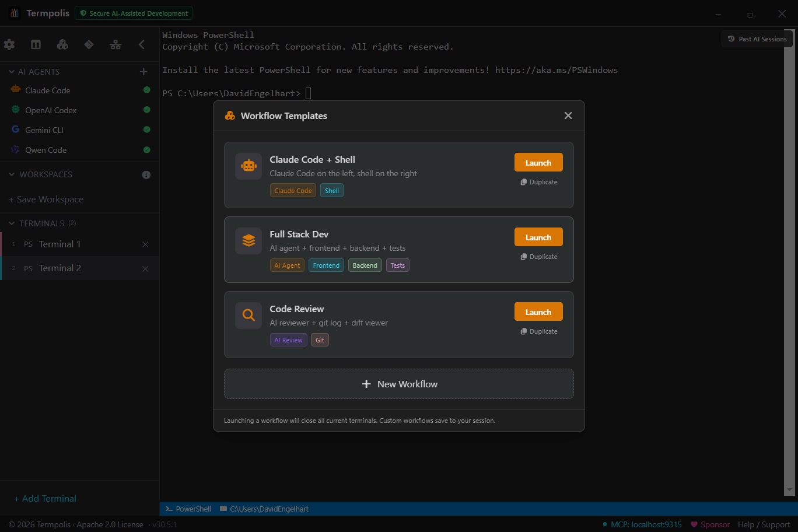Click the git diamond icon in sidebar toolbar
The height and width of the screenshot is (532, 798).
[x=89, y=44]
